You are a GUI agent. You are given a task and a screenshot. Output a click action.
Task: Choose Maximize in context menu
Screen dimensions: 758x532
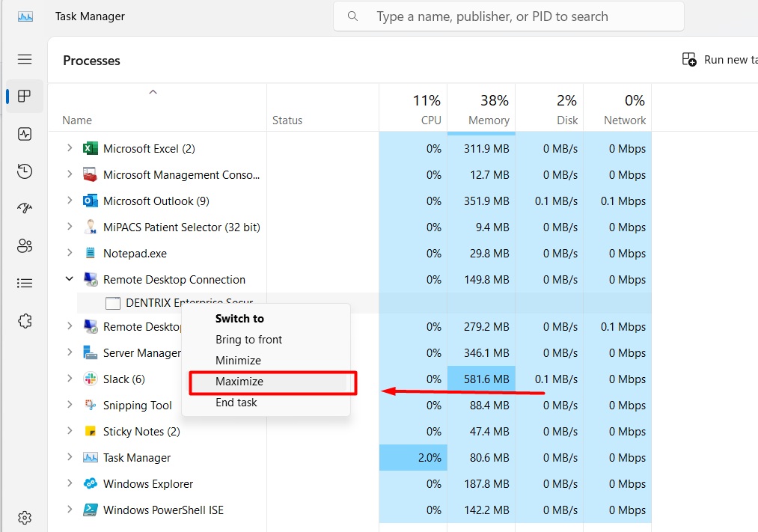(x=266, y=382)
